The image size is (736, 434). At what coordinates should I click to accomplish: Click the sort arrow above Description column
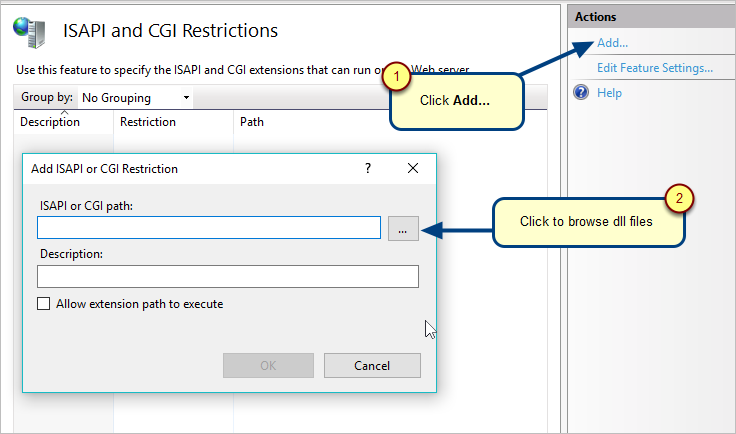point(64,112)
